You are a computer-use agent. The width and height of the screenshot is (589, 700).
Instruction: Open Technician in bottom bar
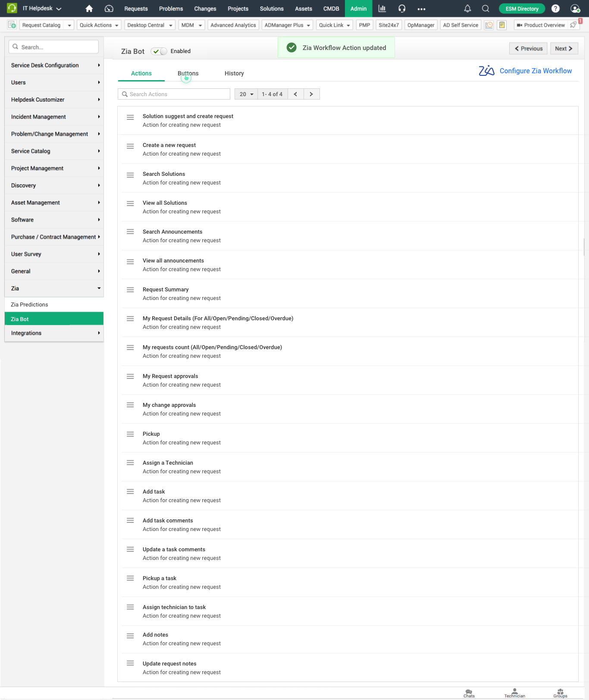515,694
